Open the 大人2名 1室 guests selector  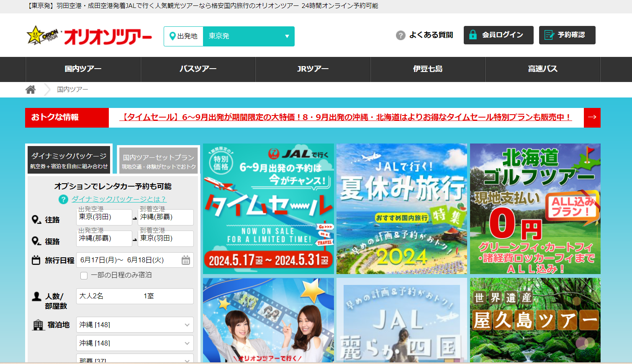coord(135,296)
